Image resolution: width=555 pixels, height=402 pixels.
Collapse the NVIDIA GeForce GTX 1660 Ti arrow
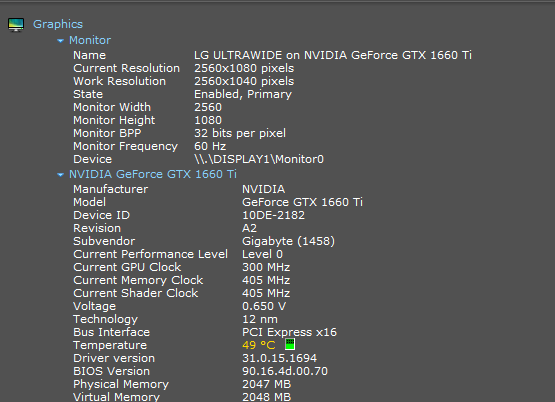61,174
